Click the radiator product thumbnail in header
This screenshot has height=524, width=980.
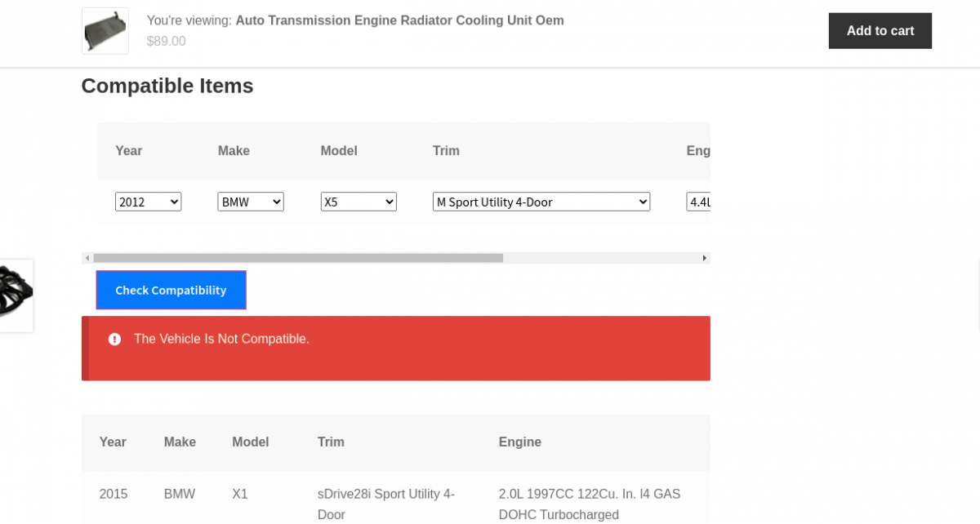[x=105, y=31]
